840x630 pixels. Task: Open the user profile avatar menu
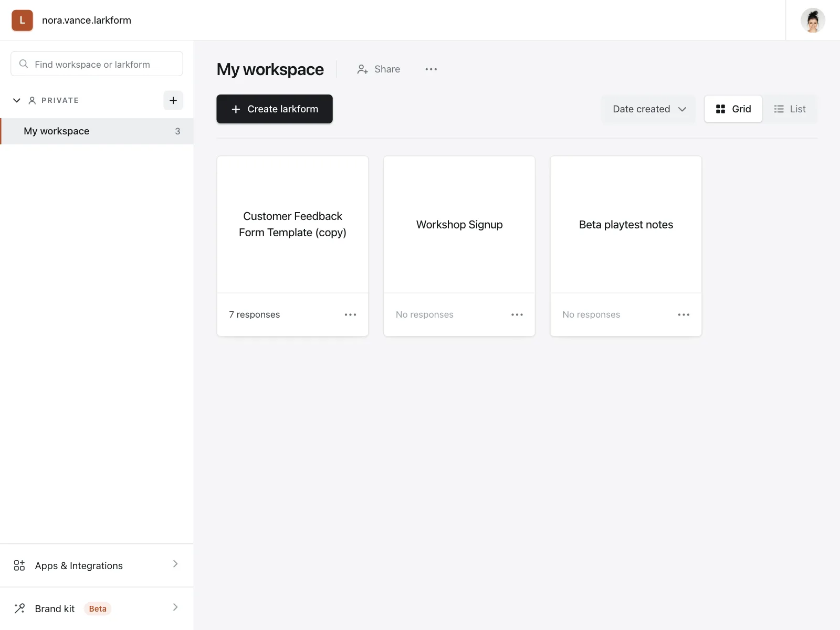(813, 20)
